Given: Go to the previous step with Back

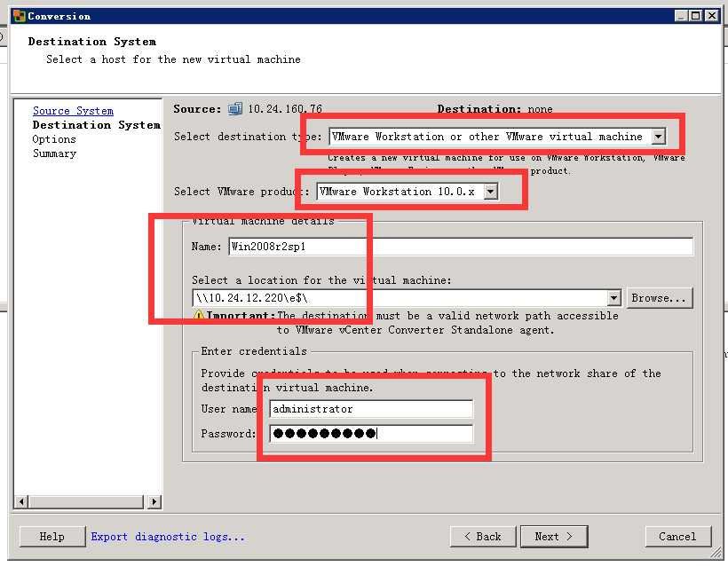Looking at the screenshot, I should tap(483, 537).
